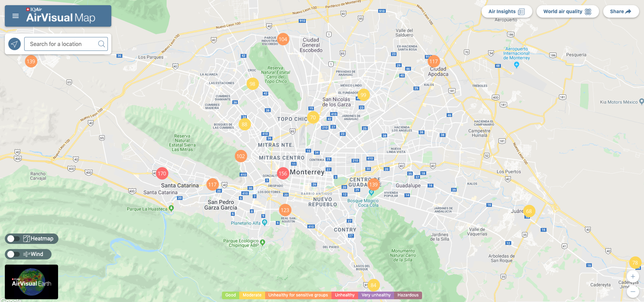Click the search magnifier icon
The height and width of the screenshot is (302, 644).
click(101, 44)
